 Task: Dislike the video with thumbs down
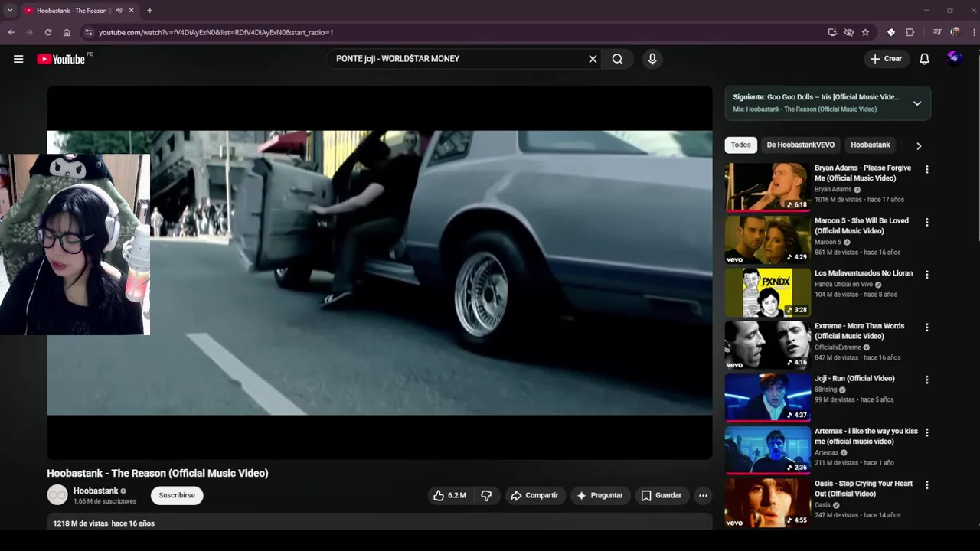[x=486, y=495]
